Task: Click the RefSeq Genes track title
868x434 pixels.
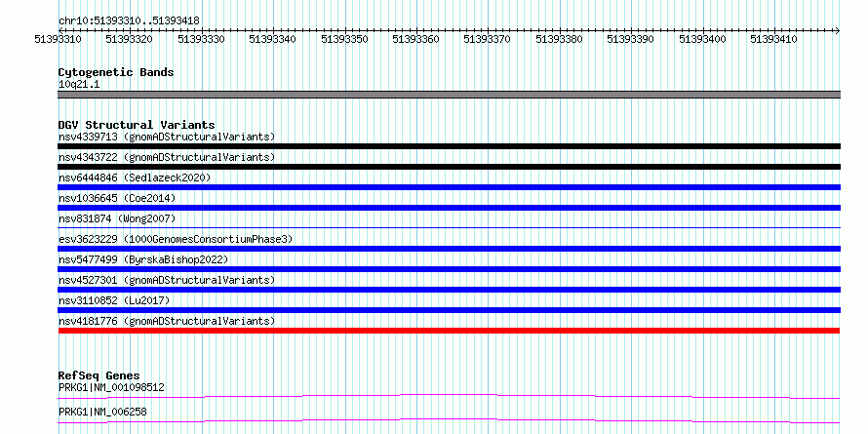Action: [x=99, y=375]
